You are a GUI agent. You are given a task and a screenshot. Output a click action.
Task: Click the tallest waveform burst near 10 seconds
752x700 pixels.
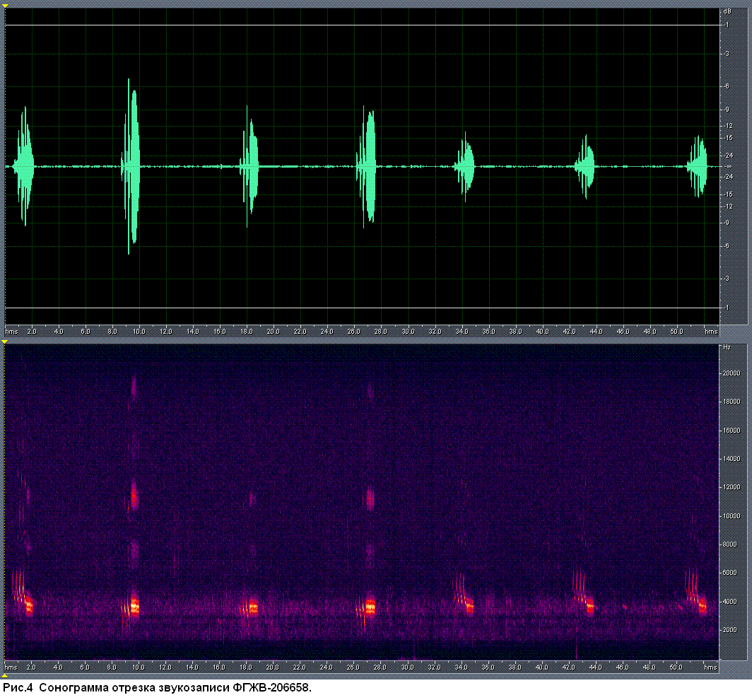132,166
